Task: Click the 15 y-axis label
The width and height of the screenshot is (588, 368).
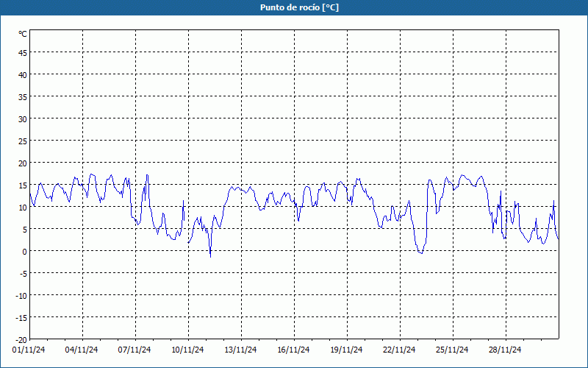Action: click(23, 185)
